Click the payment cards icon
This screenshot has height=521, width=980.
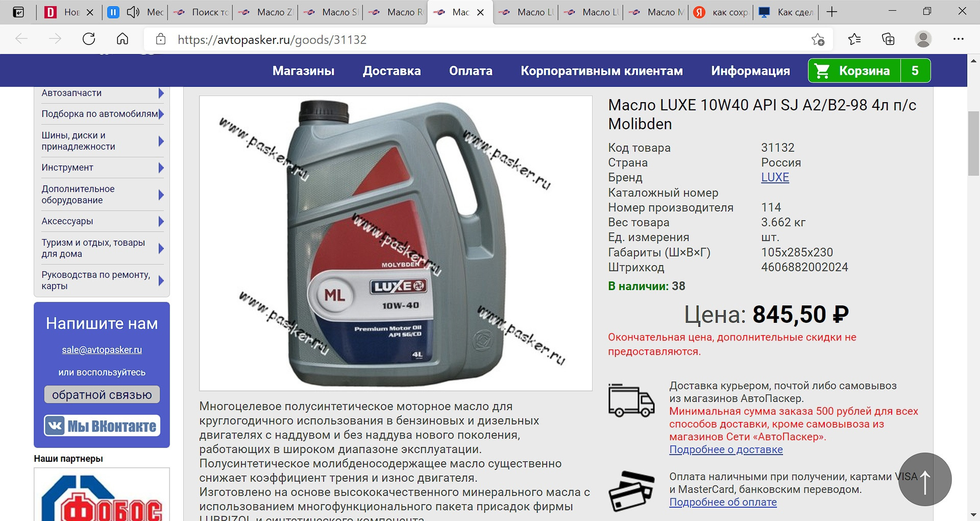pos(631,491)
